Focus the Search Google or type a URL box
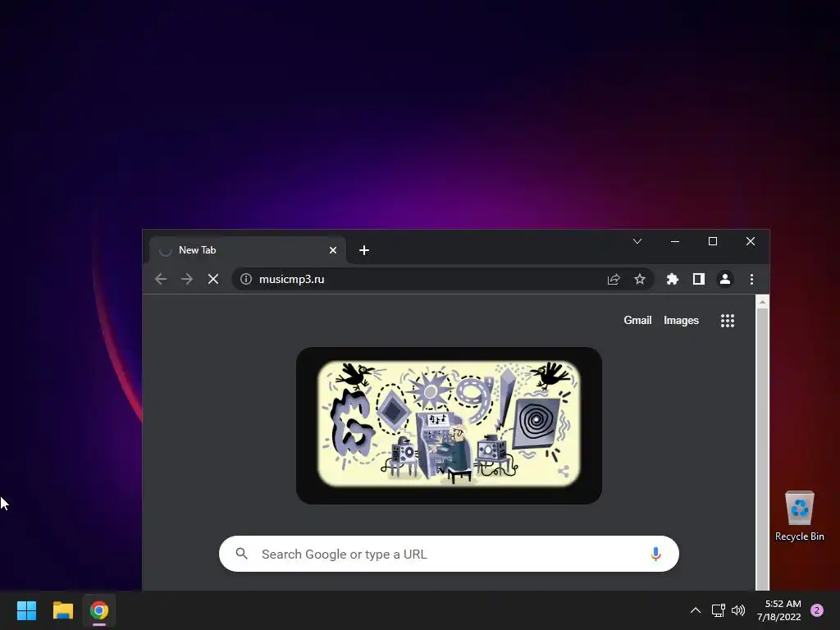This screenshot has height=630, width=840. coord(449,554)
